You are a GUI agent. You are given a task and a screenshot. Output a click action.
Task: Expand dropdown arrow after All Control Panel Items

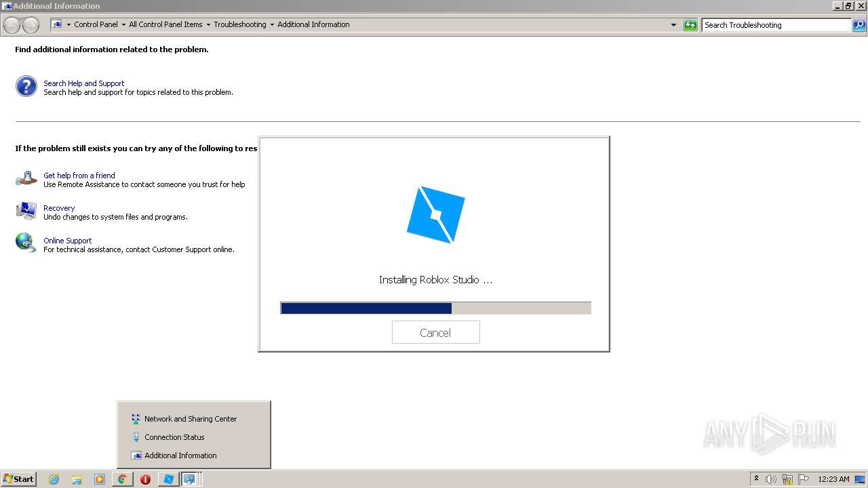[x=208, y=24]
